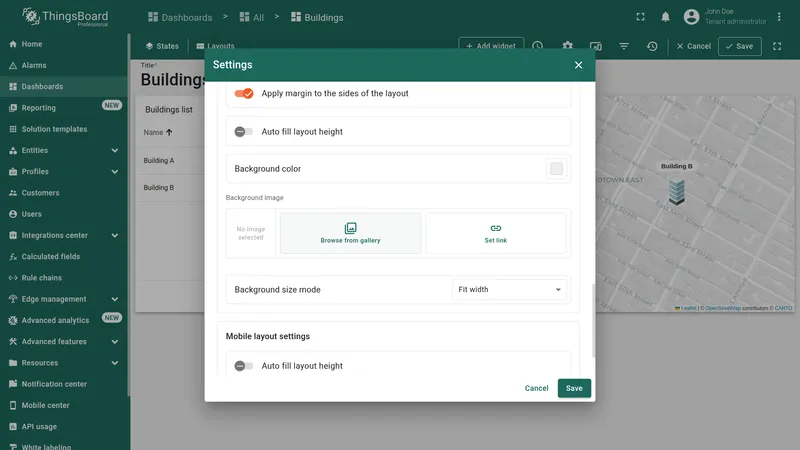
Task: Expand the Resources chevron
Action: tap(115, 363)
